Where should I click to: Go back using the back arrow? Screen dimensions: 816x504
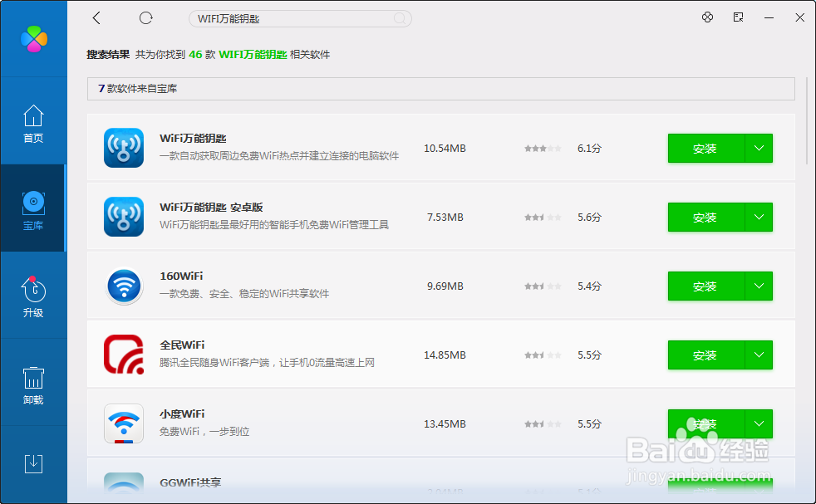tap(96, 18)
